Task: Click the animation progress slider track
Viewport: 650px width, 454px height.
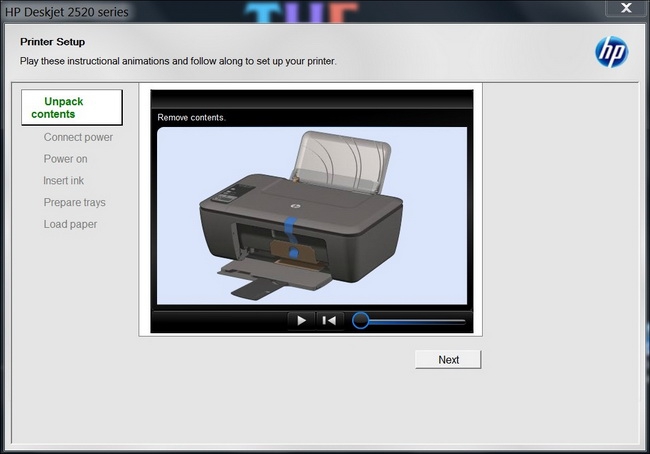Action: (417, 321)
